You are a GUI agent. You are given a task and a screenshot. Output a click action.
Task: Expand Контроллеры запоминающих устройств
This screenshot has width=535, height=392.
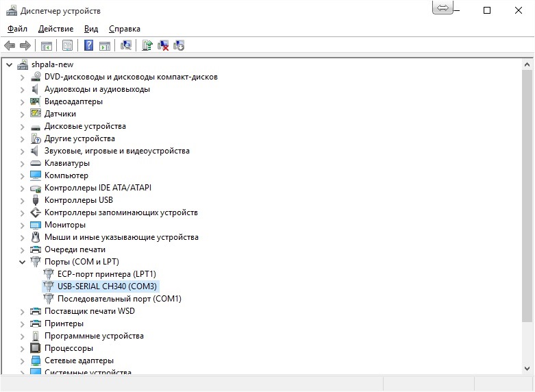pos(22,213)
